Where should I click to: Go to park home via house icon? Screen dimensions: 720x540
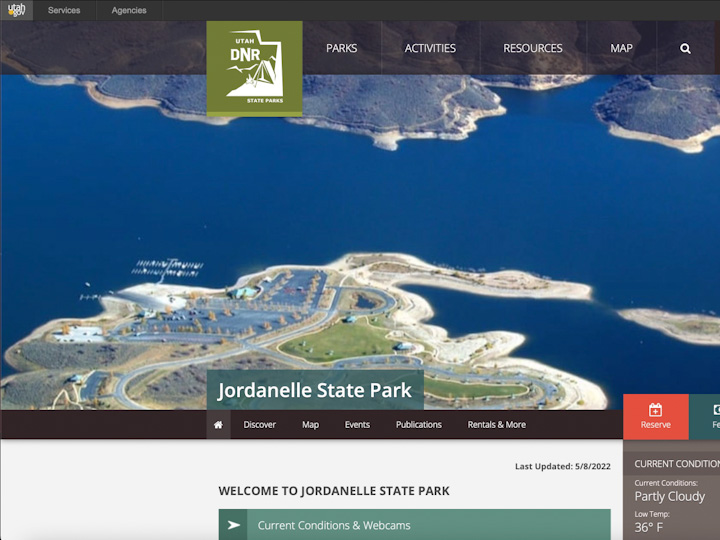coord(218,425)
